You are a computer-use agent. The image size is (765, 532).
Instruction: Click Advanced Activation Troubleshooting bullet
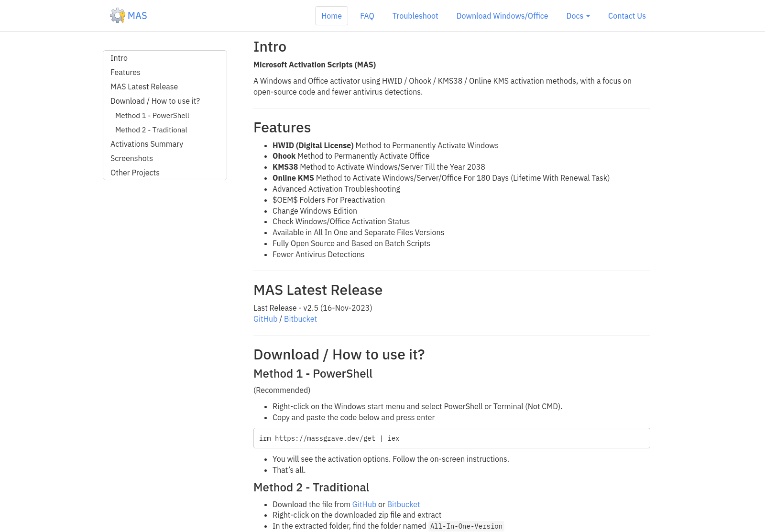click(x=336, y=189)
